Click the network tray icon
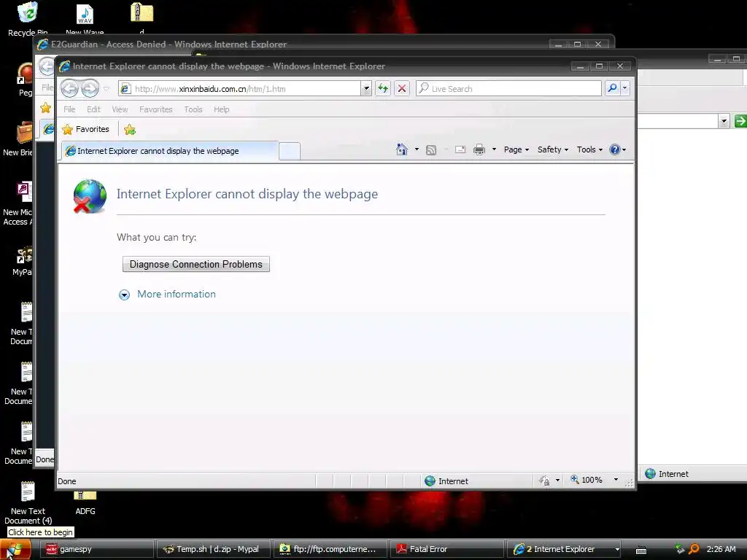The height and width of the screenshot is (560, 747). 680,549
